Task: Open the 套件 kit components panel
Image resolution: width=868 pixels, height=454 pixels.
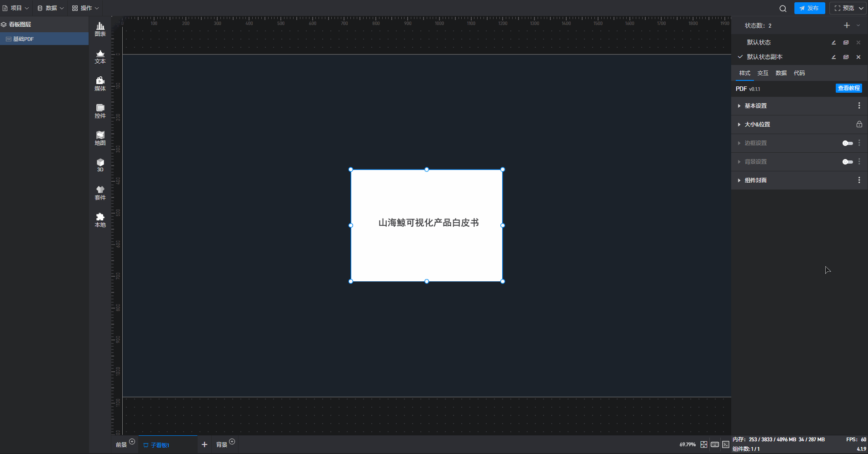Action: point(100,193)
